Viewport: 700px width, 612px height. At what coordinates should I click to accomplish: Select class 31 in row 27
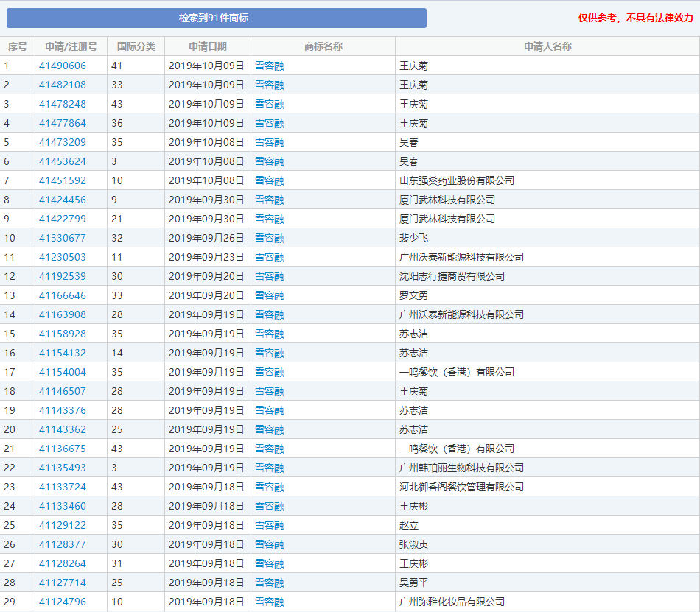[x=117, y=564]
